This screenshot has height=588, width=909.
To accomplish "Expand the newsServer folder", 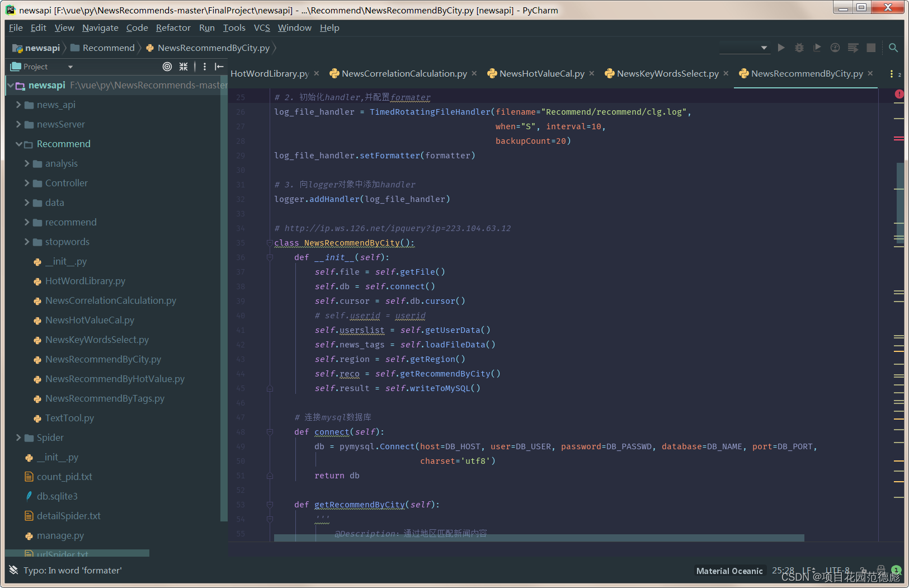I will pyautogui.click(x=18, y=124).
